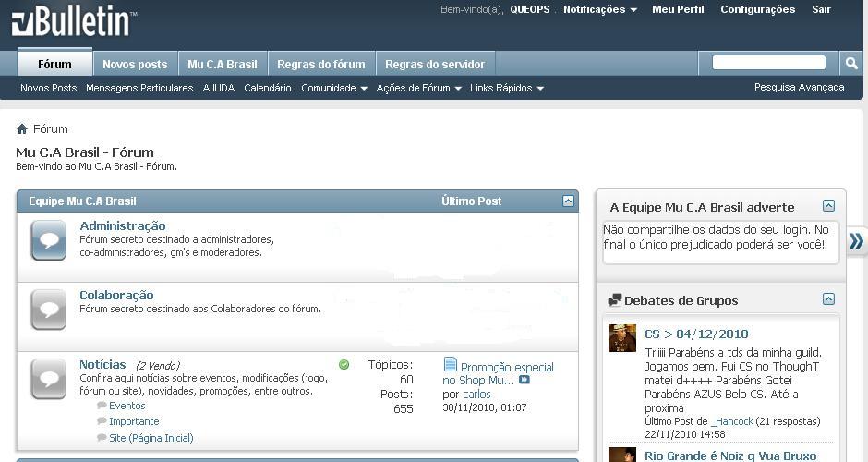Click in the search text field
Screen dimensions: 868x462
768,63
